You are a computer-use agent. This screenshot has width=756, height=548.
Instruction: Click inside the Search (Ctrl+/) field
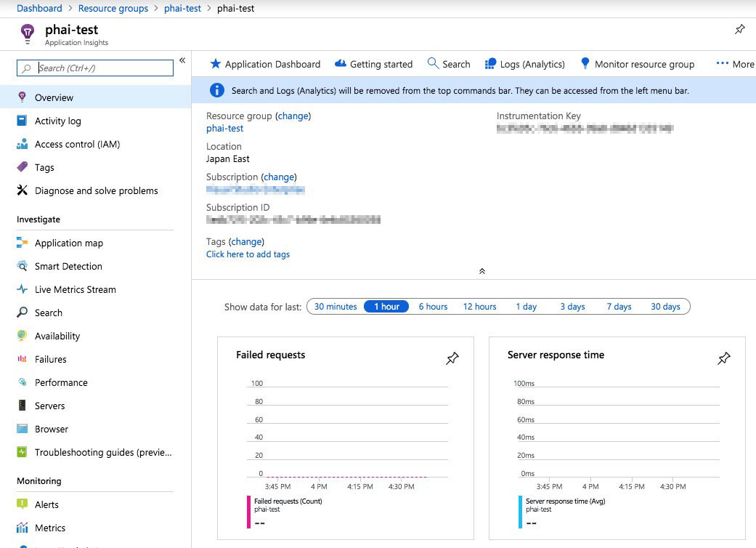pyautogui.click(x=95, y=68)
